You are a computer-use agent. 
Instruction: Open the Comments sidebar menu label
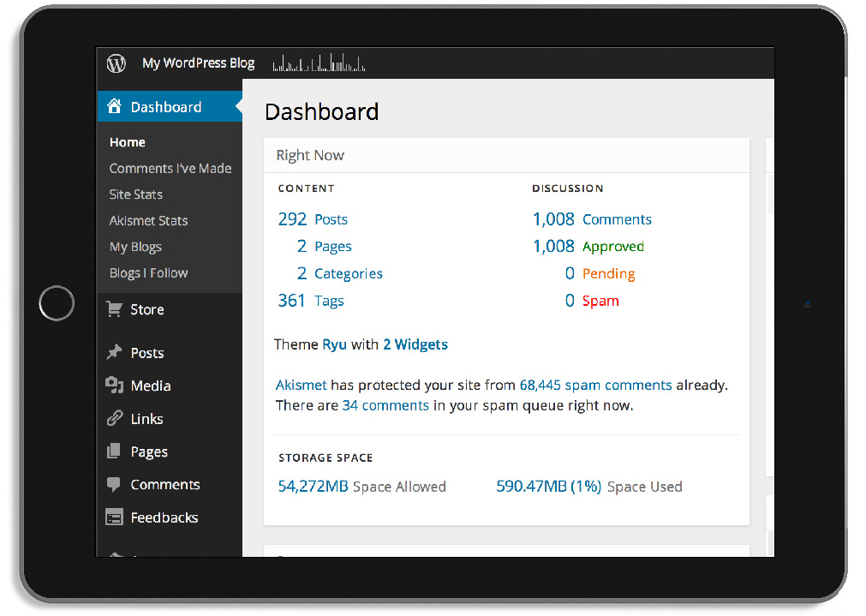click(x=165, y=485)
